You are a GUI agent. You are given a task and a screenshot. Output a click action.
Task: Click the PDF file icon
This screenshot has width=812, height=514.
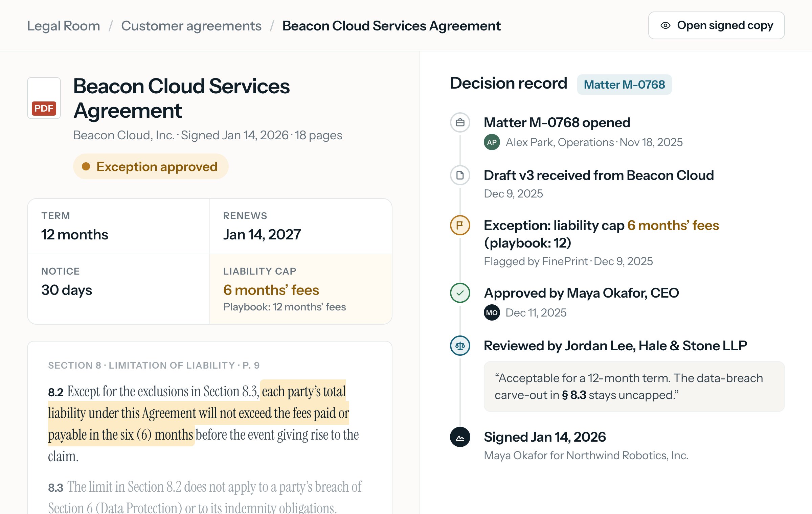(x=44, y=98)
